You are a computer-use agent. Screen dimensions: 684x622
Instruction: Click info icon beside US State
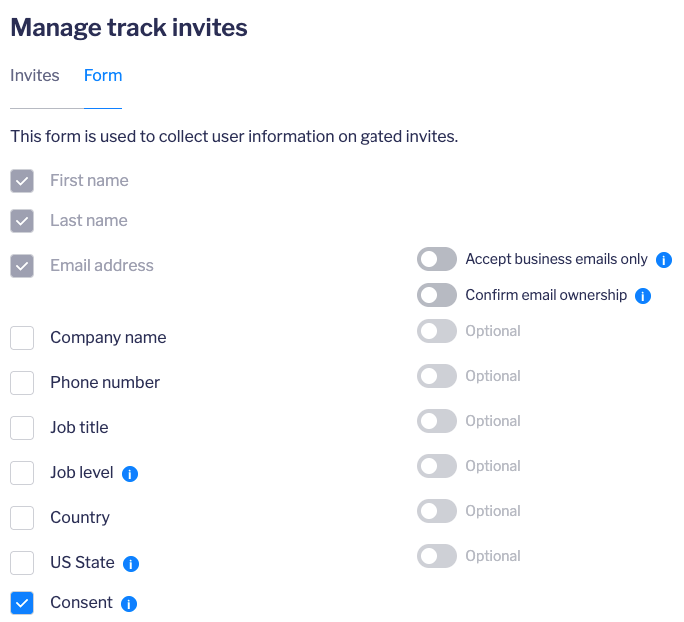(x=131, y=564)
